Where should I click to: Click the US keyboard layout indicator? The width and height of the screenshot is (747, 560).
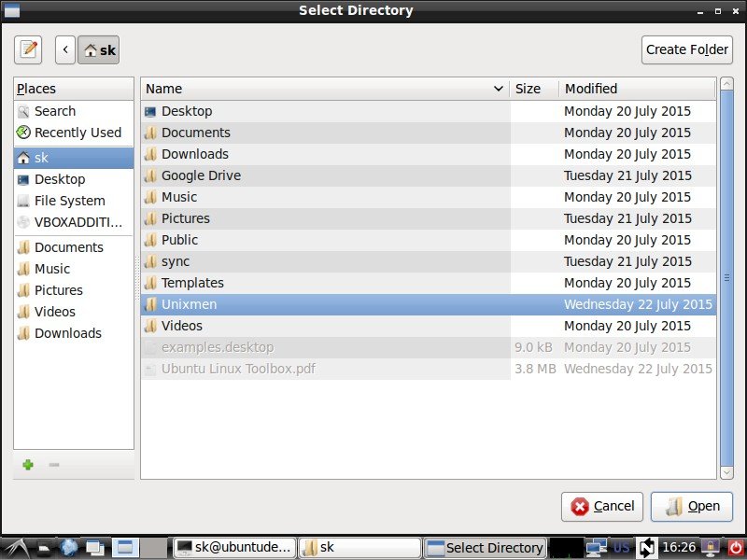[621, 548]
